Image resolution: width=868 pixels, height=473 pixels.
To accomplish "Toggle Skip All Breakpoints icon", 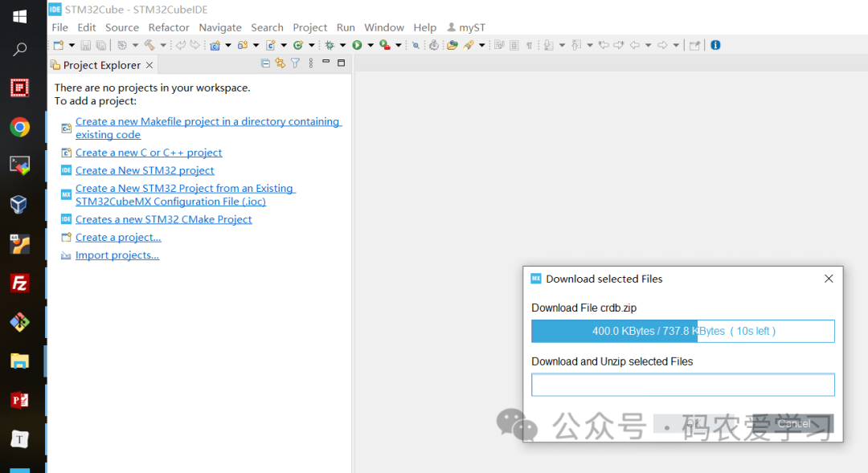I will coord(416,45).
